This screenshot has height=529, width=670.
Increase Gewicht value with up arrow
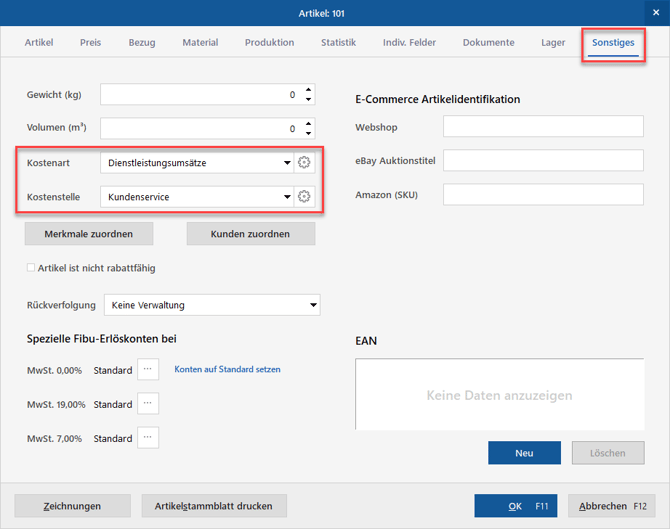click(x=309, y=90)
